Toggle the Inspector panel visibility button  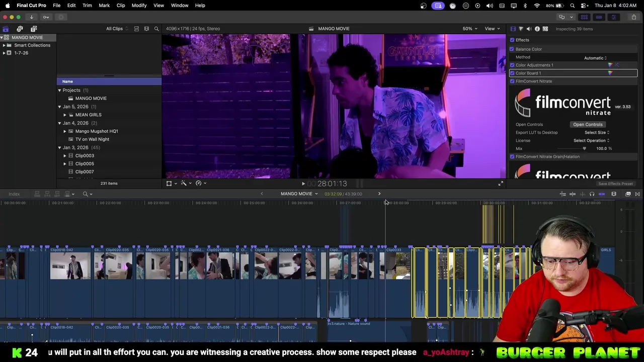coord(613,17)
